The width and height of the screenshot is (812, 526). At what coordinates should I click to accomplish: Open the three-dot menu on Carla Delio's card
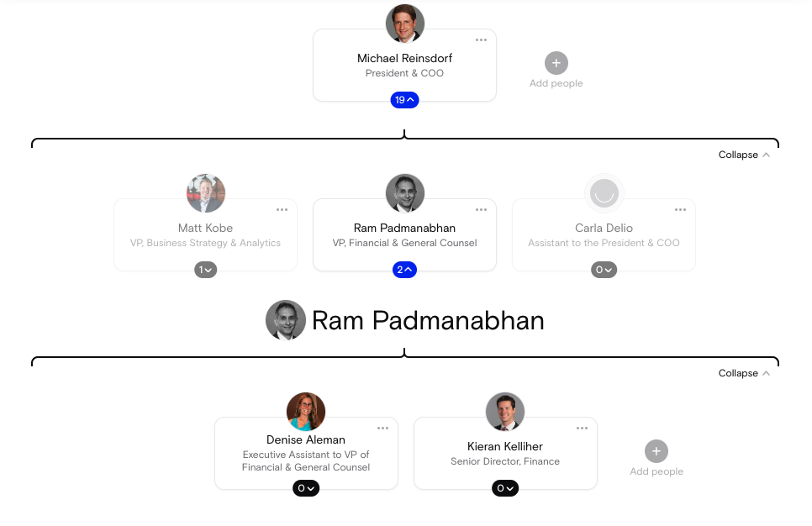coord(679,209)
